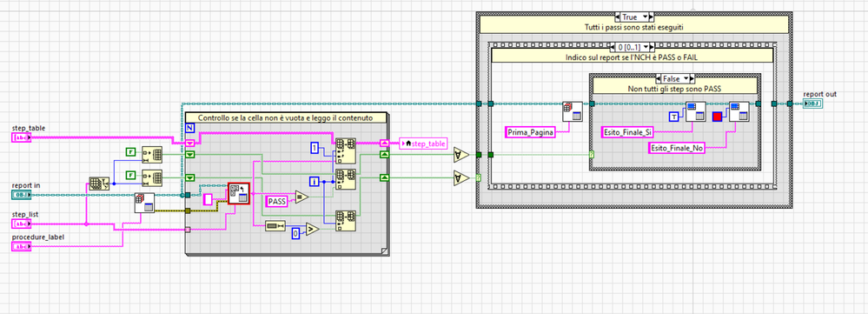Click the empty string constant in loop
This screenshot has width=868, height=314.
[209, 199]
